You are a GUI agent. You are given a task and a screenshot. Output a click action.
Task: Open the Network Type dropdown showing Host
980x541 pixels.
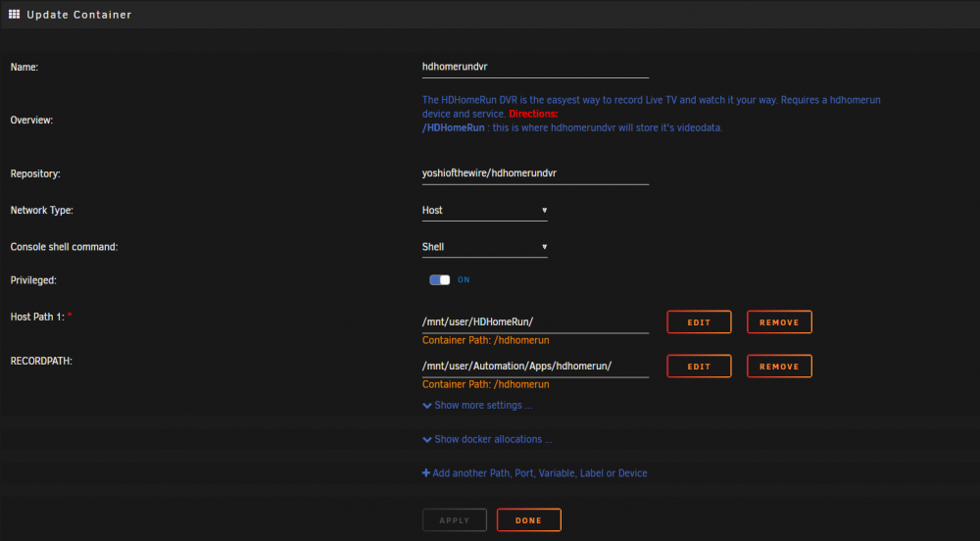[484, 211]
